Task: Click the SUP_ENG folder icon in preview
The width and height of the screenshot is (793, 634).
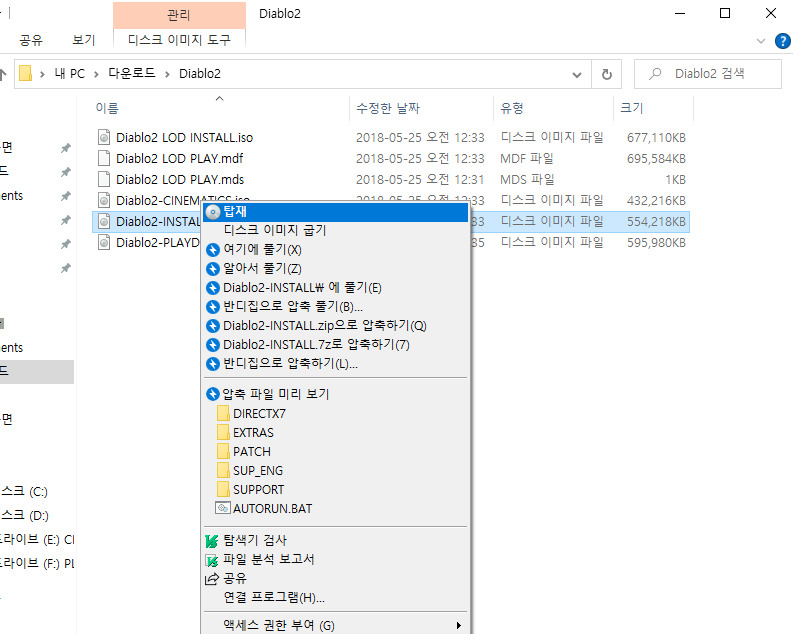Action: point(223,471)
